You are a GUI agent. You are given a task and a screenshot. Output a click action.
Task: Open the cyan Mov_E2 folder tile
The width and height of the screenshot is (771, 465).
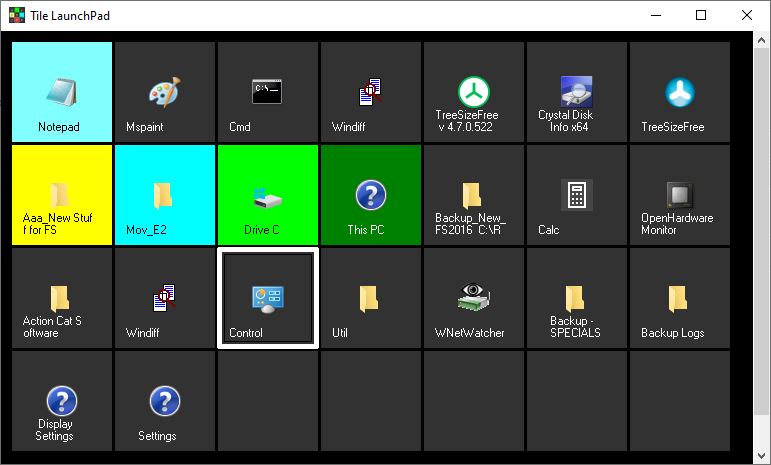click(164, 195)
